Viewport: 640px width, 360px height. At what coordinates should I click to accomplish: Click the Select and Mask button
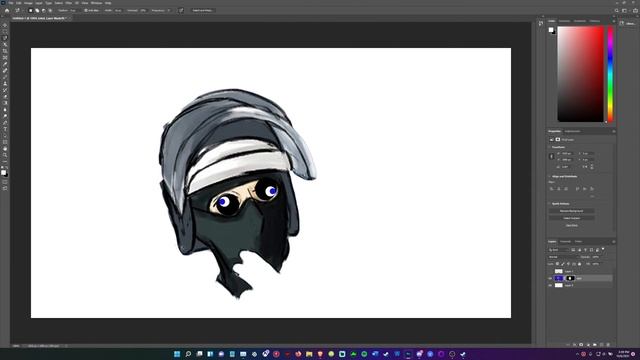[203, 10]
